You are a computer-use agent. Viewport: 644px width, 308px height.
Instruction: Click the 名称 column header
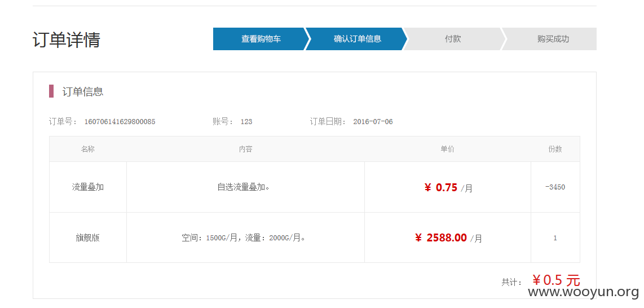point(88,149)
